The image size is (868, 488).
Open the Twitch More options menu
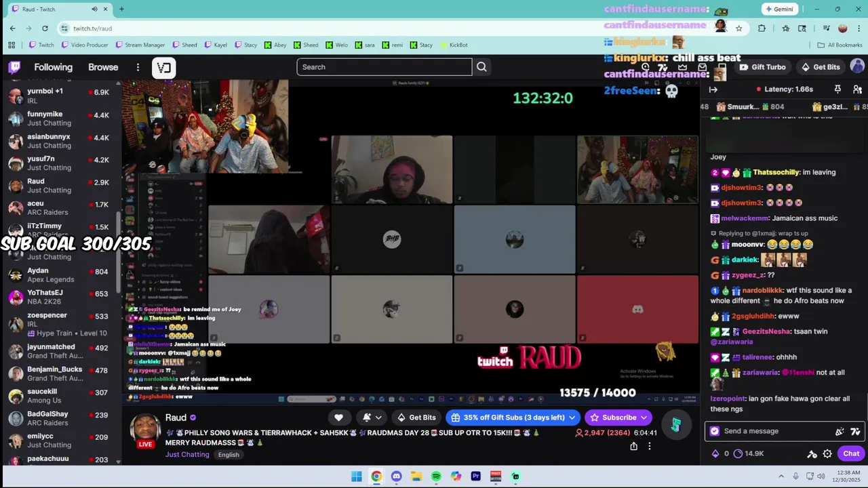[138, 67]
